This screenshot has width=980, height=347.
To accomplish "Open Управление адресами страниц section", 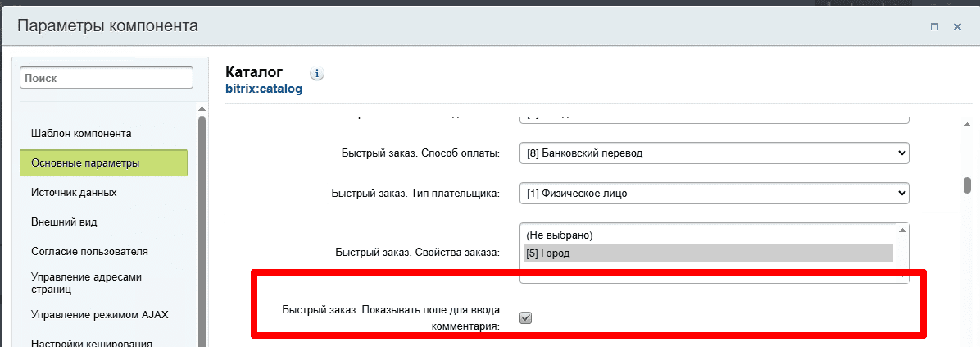I will tap(86, 283).
